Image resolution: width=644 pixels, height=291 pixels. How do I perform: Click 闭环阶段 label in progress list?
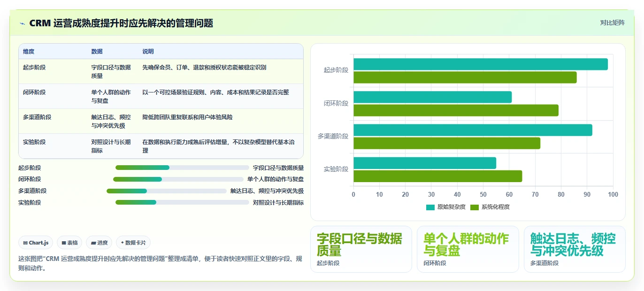pyautogui.click(x=30, y=179)
